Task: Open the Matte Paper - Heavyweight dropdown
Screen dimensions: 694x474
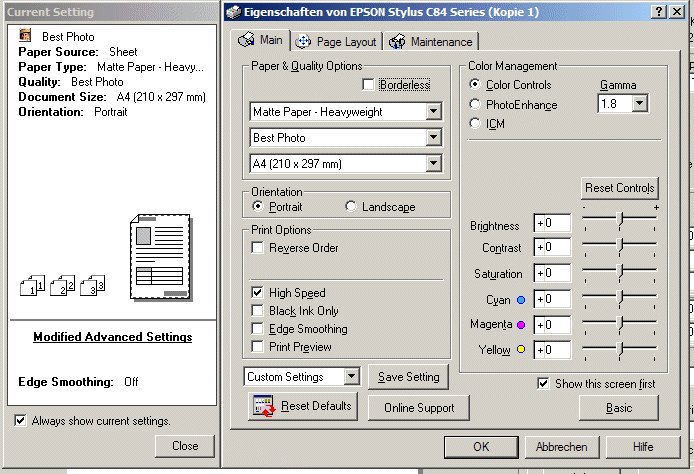Action: pos(434,112)
